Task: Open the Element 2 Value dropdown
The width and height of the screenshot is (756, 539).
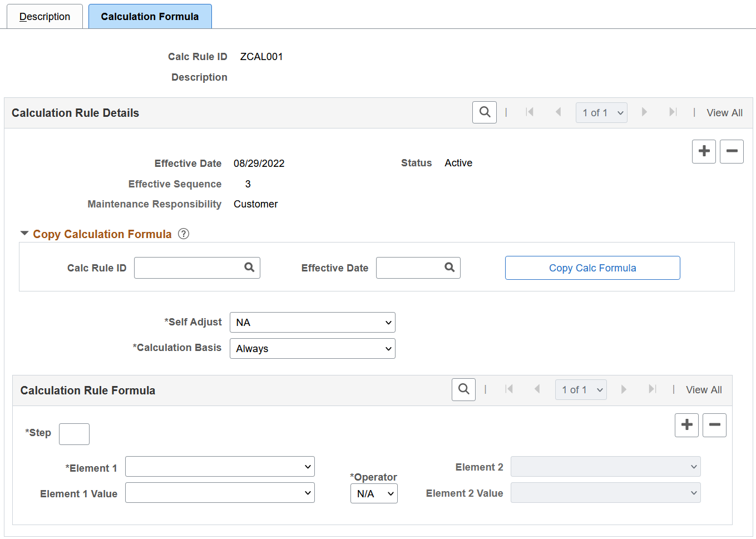Action: point(606,493)
